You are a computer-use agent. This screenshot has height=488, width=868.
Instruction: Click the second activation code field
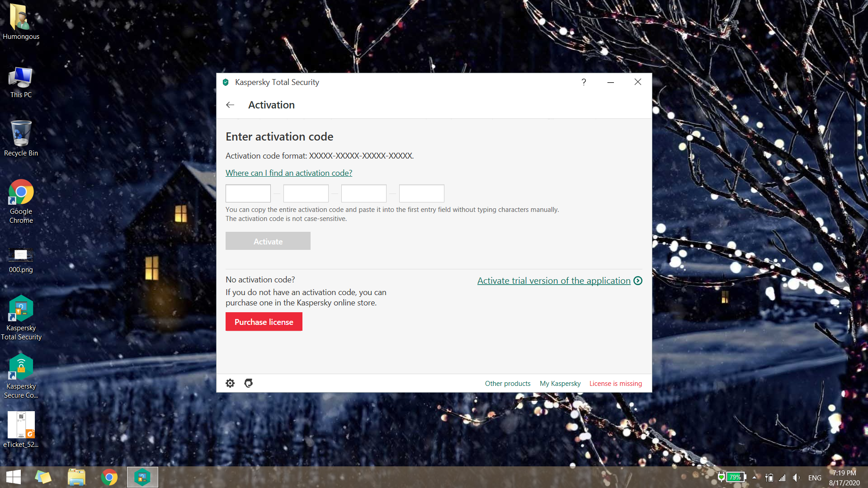coord(306,193)
